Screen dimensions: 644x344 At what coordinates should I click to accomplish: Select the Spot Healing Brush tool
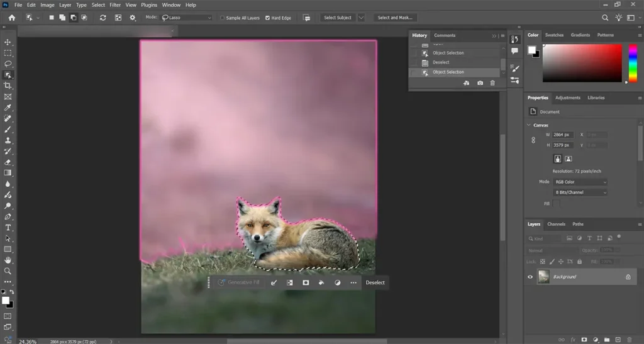(x=8, y=118)
